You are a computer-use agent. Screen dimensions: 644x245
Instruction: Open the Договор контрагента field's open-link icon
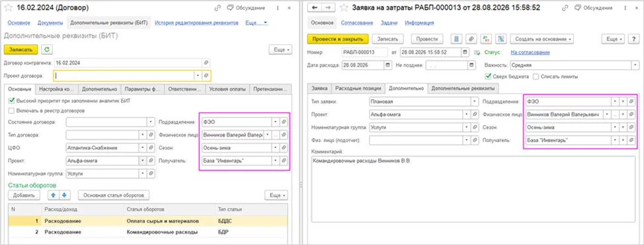[x=206, y=63]
